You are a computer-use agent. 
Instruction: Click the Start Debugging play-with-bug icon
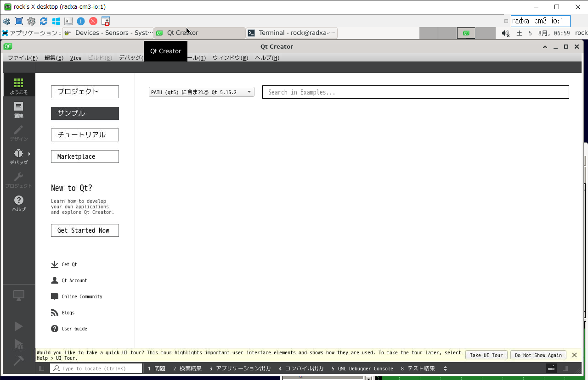[x=19, y=344]
